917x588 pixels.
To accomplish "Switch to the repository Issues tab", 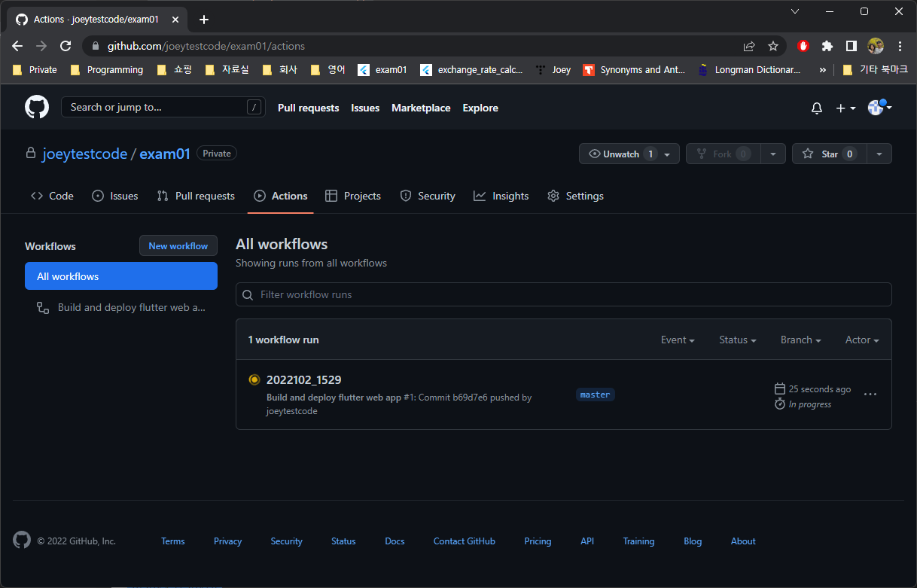I will coord(115,196).
